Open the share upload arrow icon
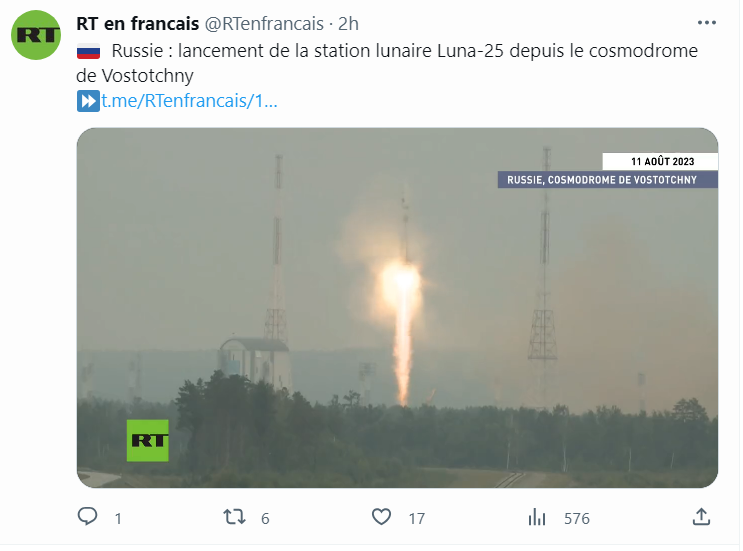This screenshot has width=743, height=551. click(x=701, y=517)
